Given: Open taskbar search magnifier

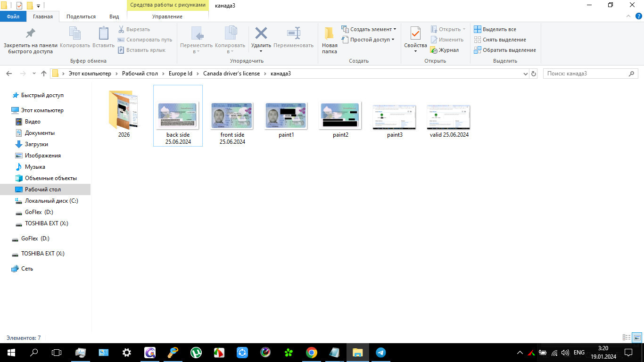Looking at the screenshot, I should [x=34, y=353].
